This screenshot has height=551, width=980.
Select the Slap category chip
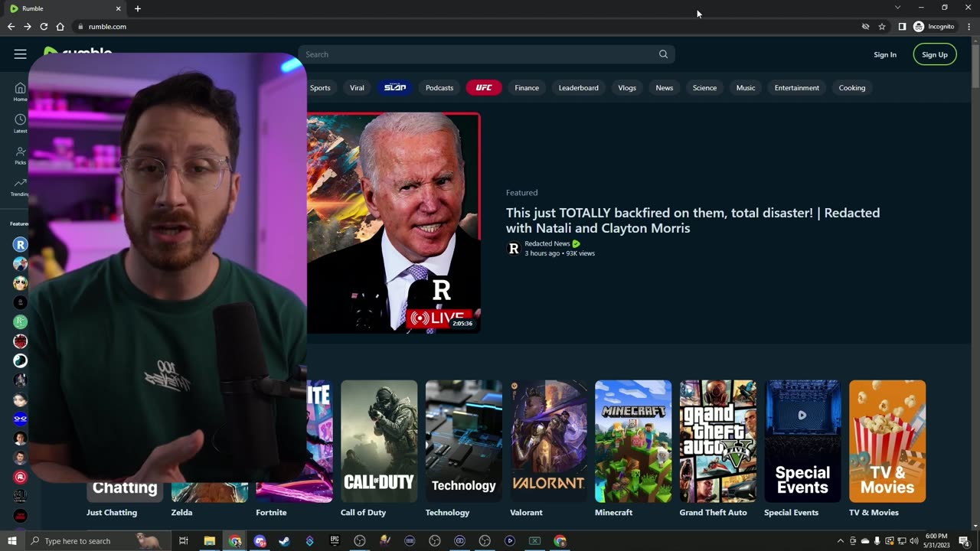395,88
